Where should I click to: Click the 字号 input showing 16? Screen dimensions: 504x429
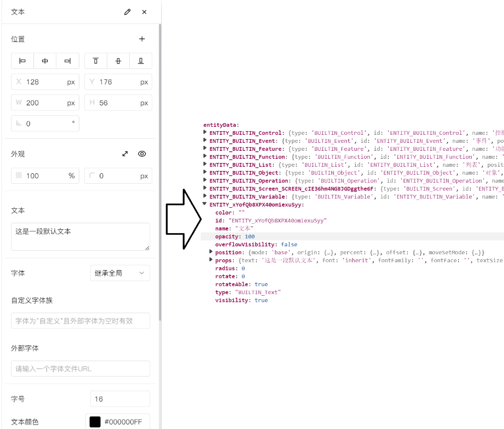120,399
